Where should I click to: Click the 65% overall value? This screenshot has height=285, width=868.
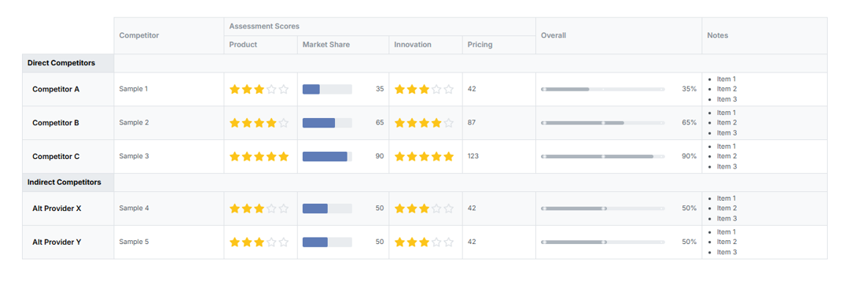tap(690, 123)
